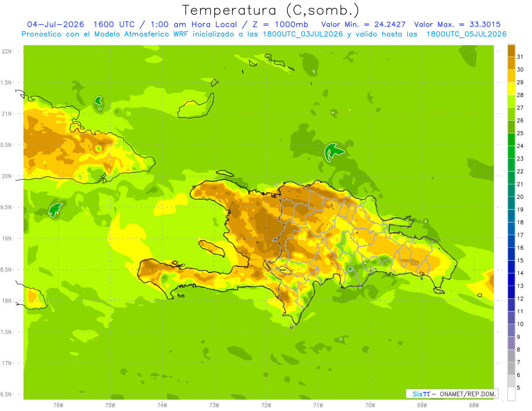Click the 'Valor Max. = 33.3015' readout
This screenshot has width=532, height=411.
click(458, 24)
